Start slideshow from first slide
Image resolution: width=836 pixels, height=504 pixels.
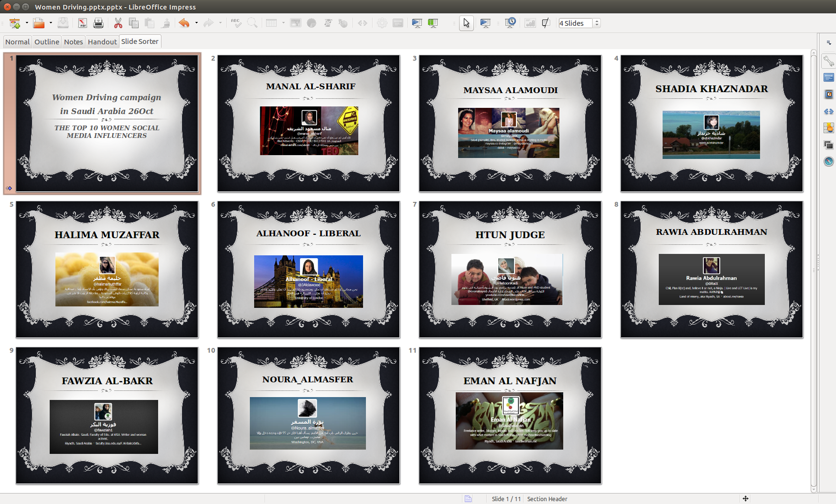click(x=417, y=23)
